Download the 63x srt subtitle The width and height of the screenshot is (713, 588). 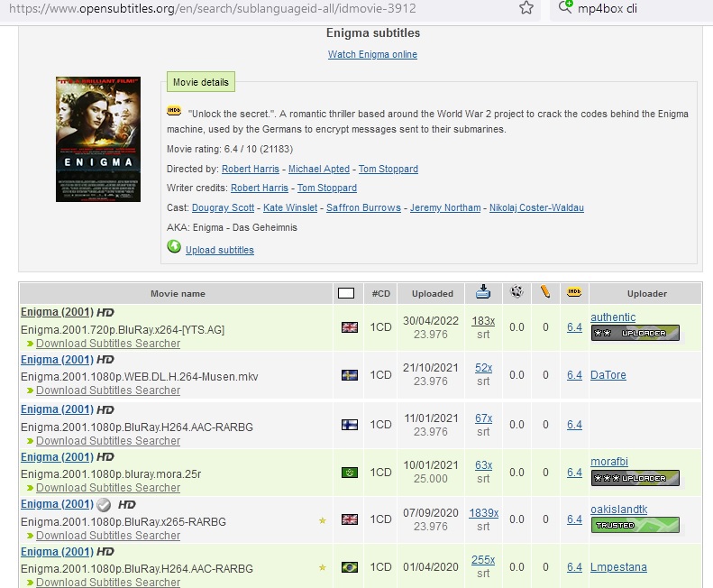[483, 465]
